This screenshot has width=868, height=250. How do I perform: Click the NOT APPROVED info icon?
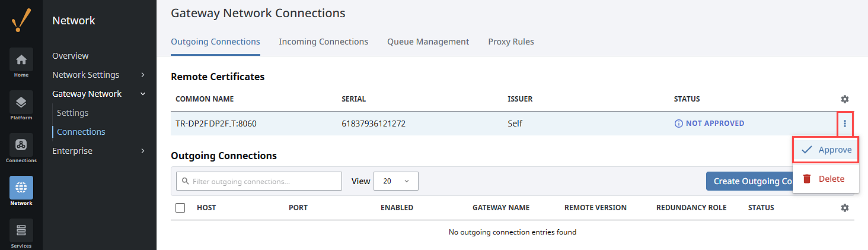678,124
